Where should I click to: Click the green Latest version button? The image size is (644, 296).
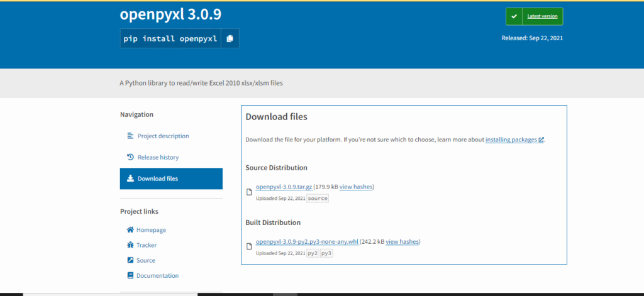tap(534, 16)
